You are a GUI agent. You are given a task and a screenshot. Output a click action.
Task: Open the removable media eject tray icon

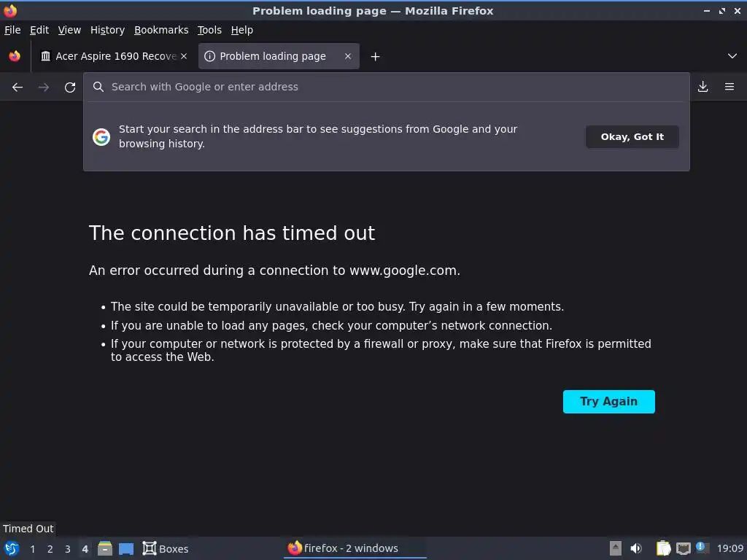tap(616, 548)
